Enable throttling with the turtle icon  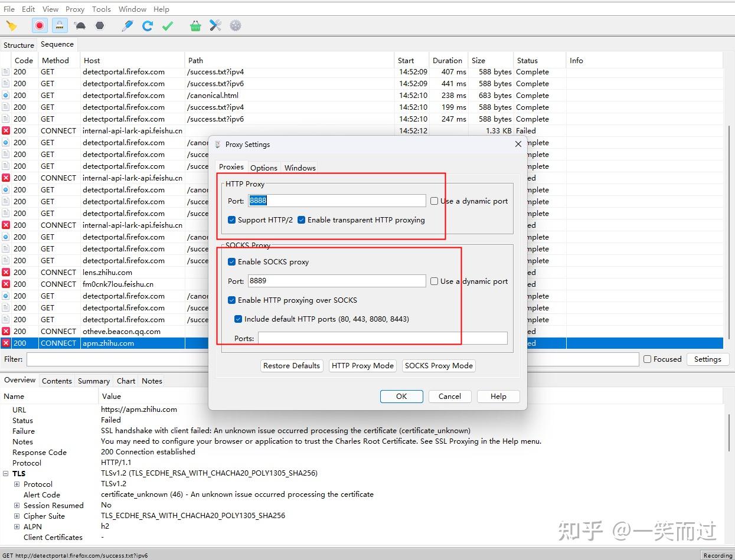click(80, 26)
